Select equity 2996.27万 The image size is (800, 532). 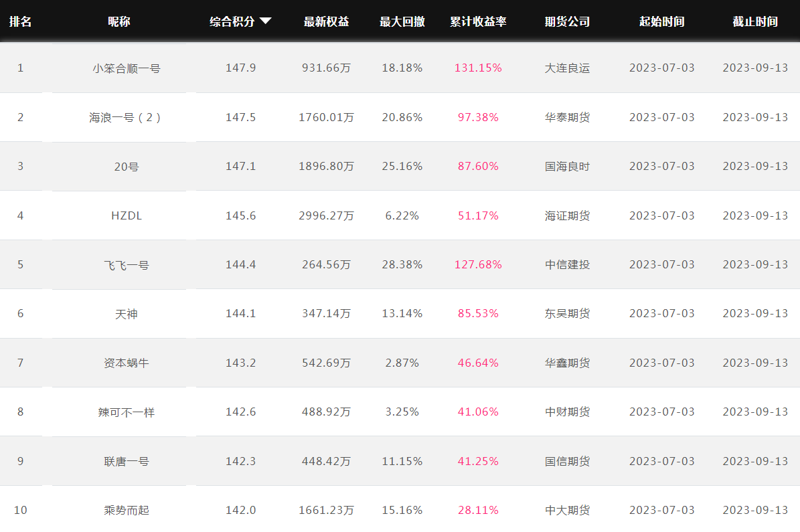click(x=327, y=215)
